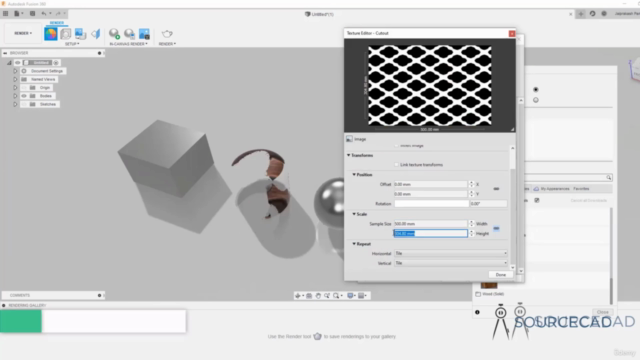This screenshot has width=640, height=360.
Task: Open the File menu icon
Action: [17, 13]
